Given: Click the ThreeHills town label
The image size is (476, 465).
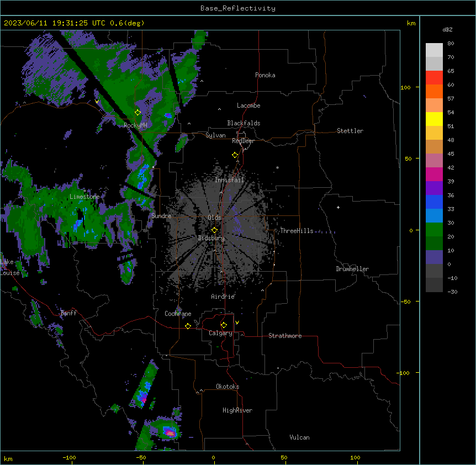Looking at the screenshot, I should (297, 231).
